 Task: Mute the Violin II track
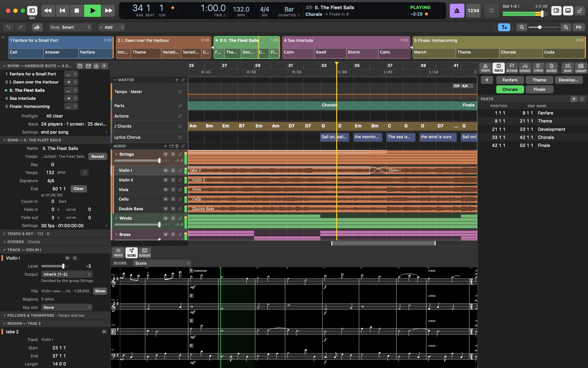pyautogui.click(x=166, y=180)
